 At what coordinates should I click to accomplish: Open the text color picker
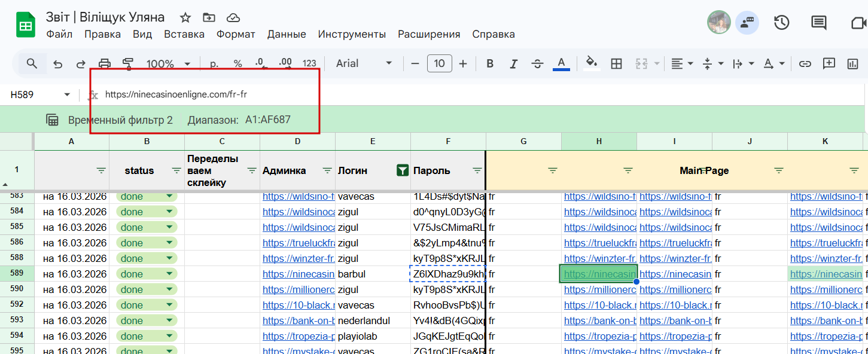(561, 63)
